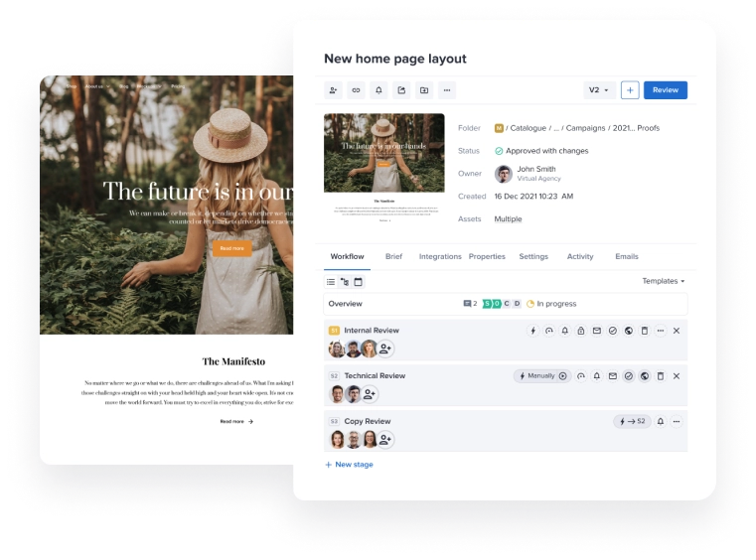Viewport: 756px width, 560px height.
Task: Open the V2 version dropdown
Action: point(599,90)
